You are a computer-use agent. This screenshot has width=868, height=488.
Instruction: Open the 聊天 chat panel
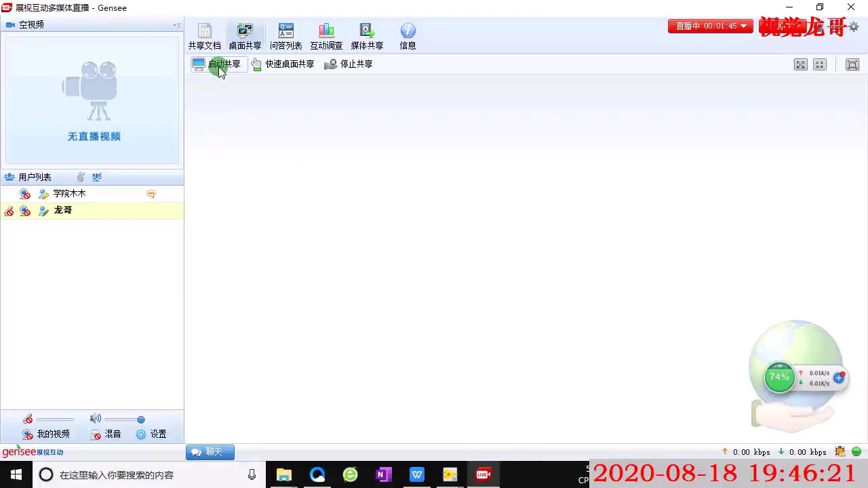210,452
